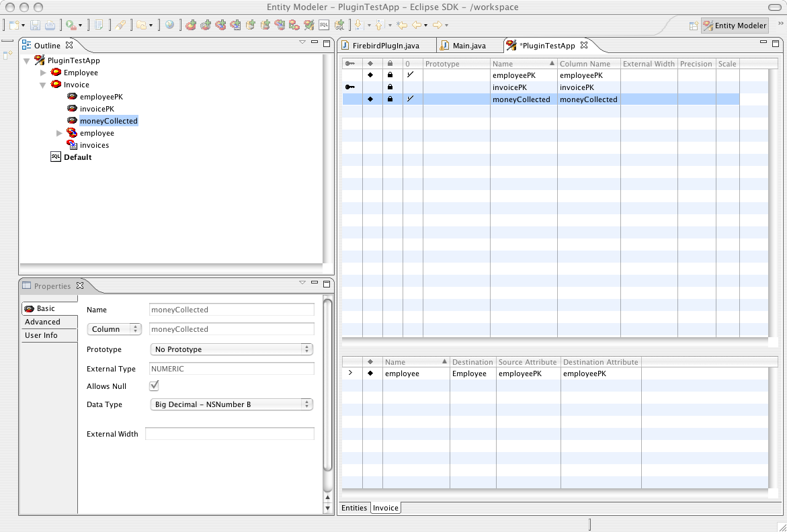
Task: Click the flashlight Search icon
Action: pos(120,25)
